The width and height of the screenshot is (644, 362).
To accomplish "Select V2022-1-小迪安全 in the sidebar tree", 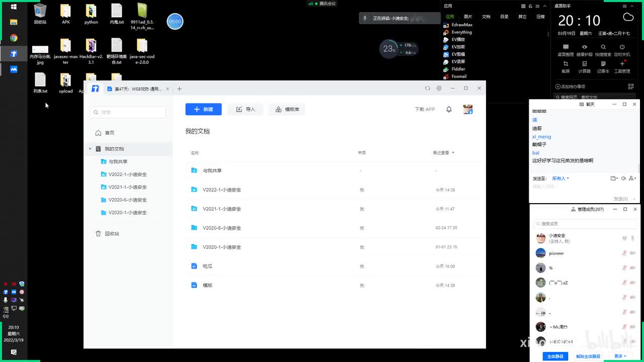I will 128,174.
